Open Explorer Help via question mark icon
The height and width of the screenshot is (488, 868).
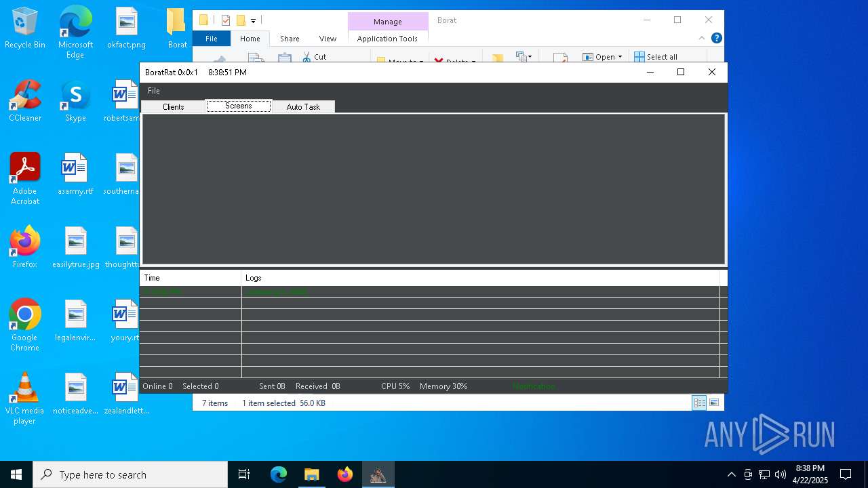coord(716,39)
